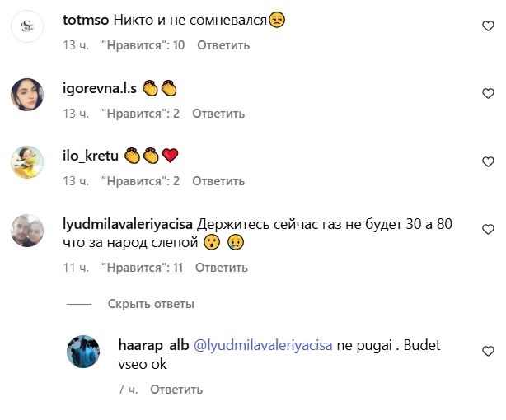Viewport: 506px width, 420px height.
Task: Open igorevna.l.s avatar photo
Action: tap(27, 95)
